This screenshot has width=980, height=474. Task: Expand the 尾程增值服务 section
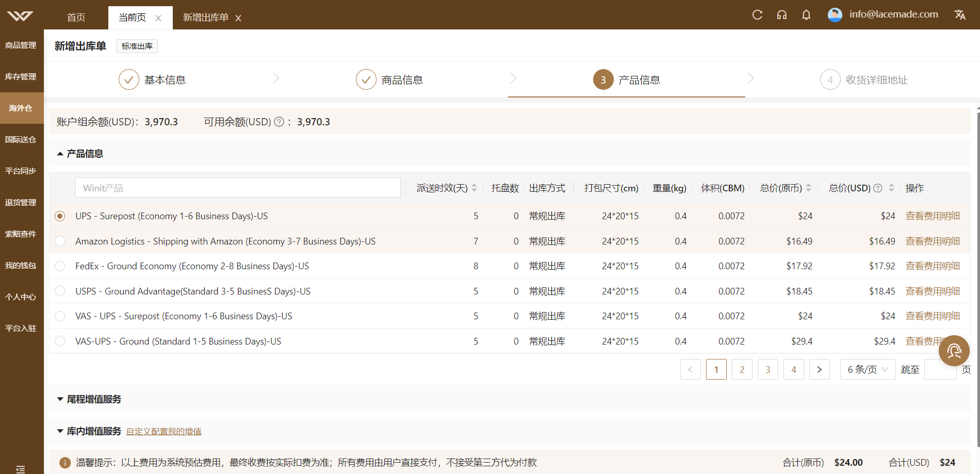coord(60,399)
